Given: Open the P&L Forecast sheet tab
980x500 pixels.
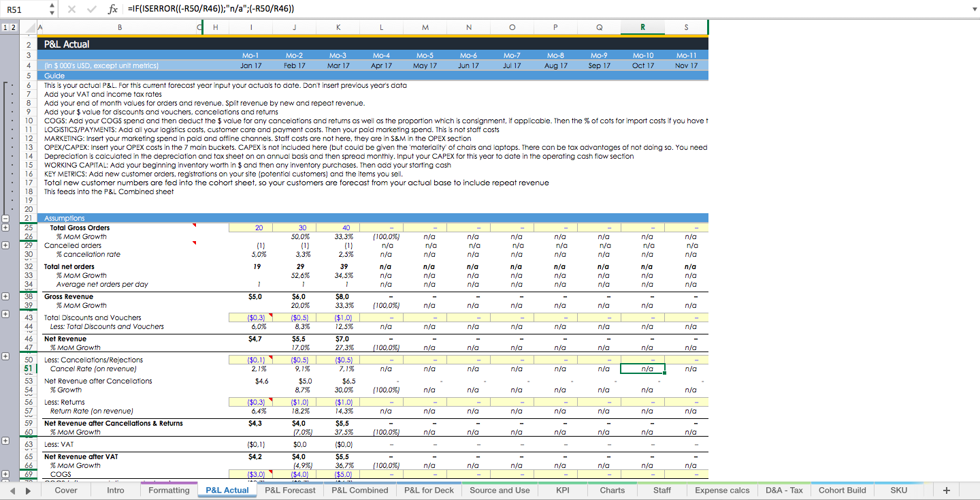Looking at the screenshot, I should [x=291, y=490].
